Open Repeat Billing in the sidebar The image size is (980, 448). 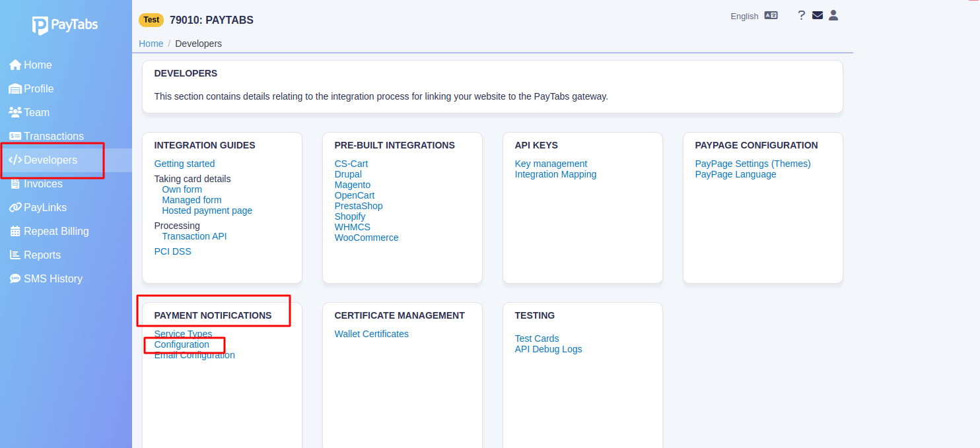(x=56, y=231)
